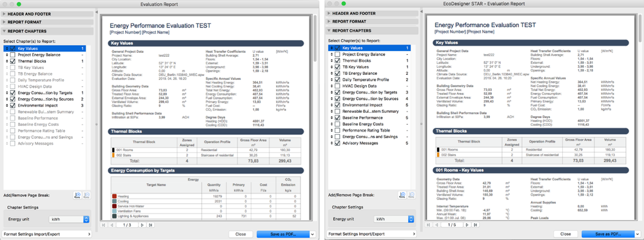The image size is (644, 240).
Task: Go to next page in right report
Action: point(467,225)
